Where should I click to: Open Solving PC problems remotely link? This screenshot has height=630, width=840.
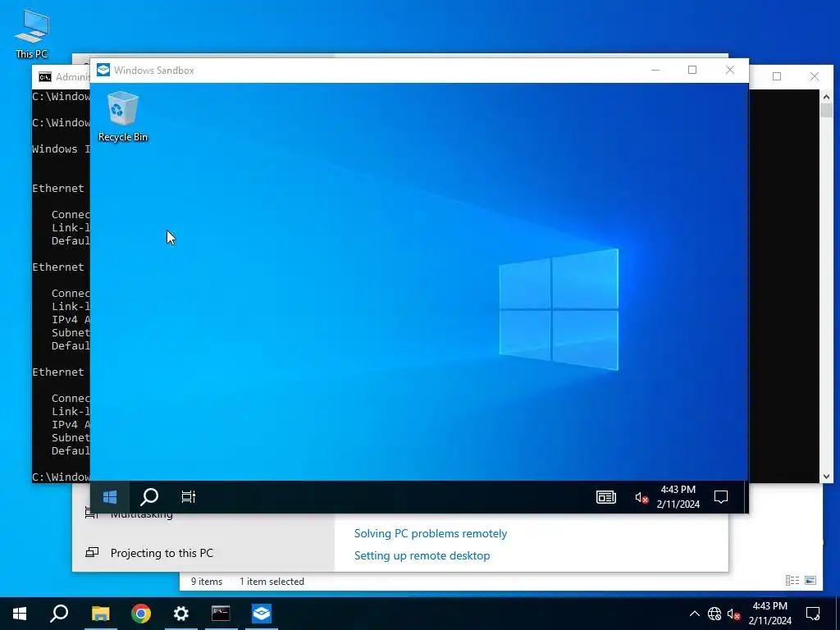[x=430, y=533]
